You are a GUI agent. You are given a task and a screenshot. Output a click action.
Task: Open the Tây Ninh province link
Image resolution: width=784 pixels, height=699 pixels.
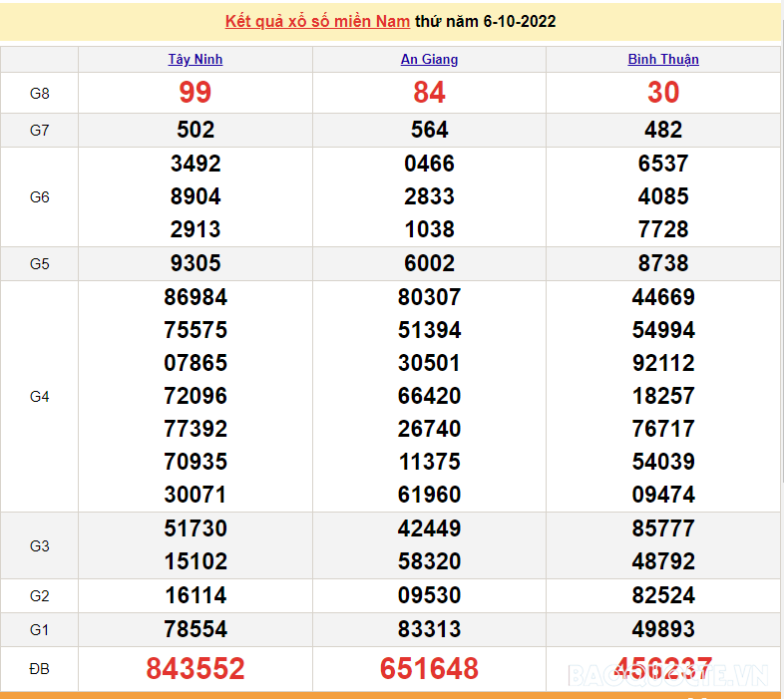click(196, 60)
